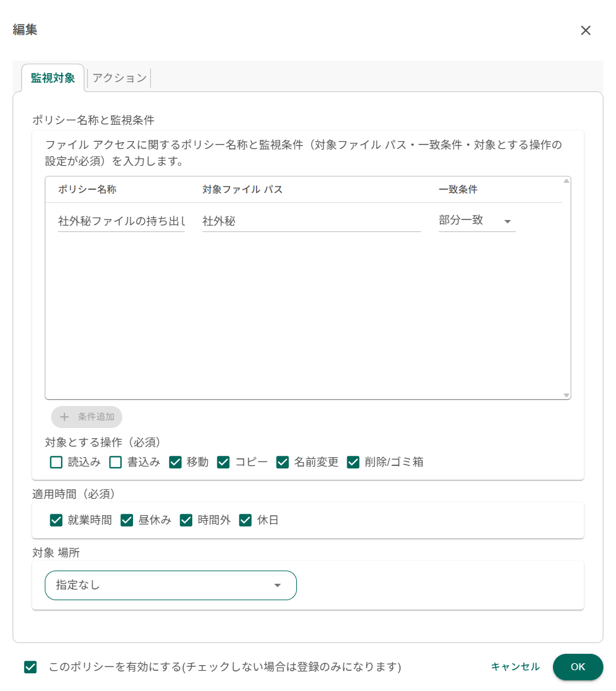This screenshot has width=616, height=691.
Task: Enable the 書込み operation checkbox
Action: (x=115, y=462)
